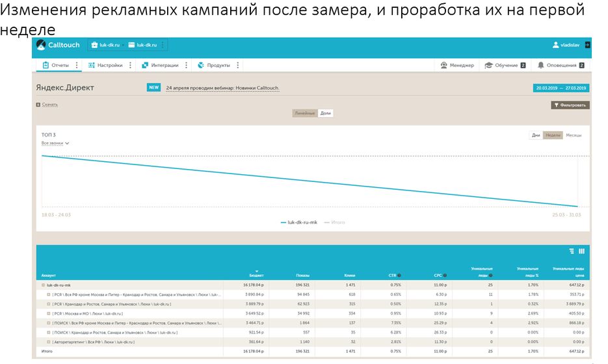Click the NEW badge
The image size is (608, 364).
point(153,88)
